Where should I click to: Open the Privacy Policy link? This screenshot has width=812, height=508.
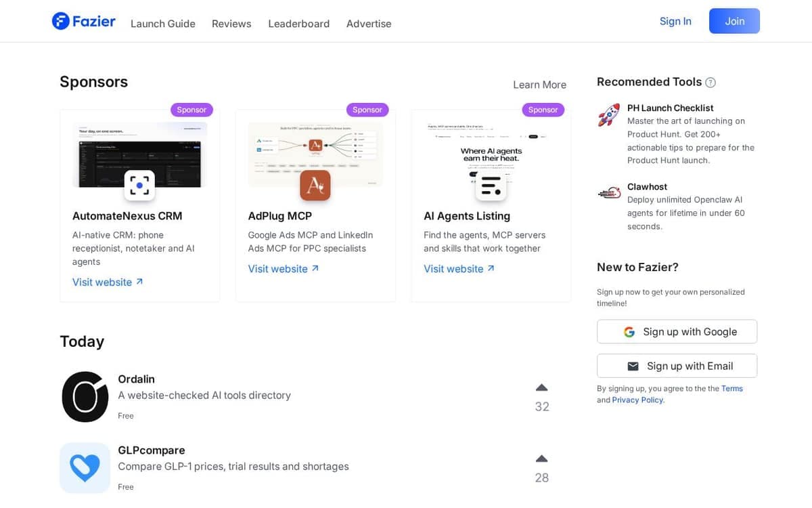[x=637, y=400]
